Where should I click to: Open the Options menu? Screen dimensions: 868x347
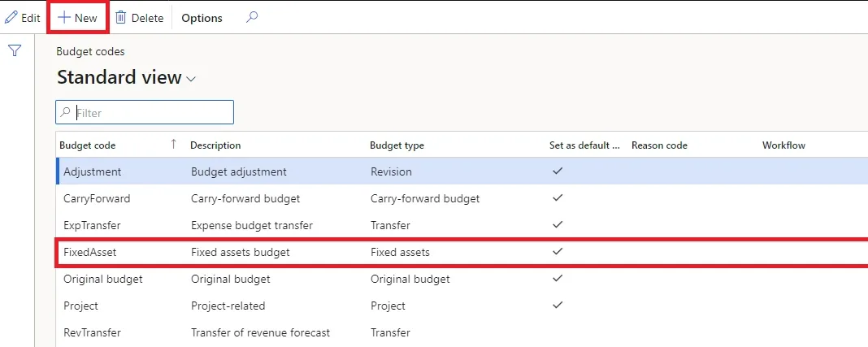tap(202, 18)
